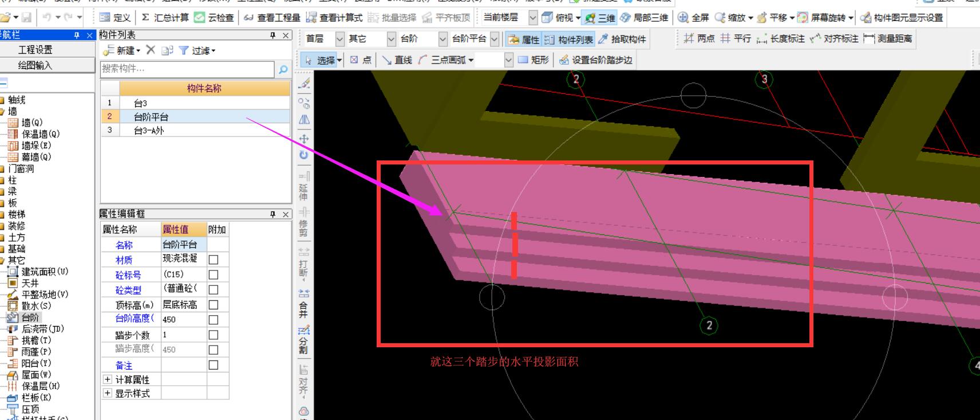This screenshot has height=420, width=980.
Task: Select the 直线 line drawing tool
Action: point(397,60)
